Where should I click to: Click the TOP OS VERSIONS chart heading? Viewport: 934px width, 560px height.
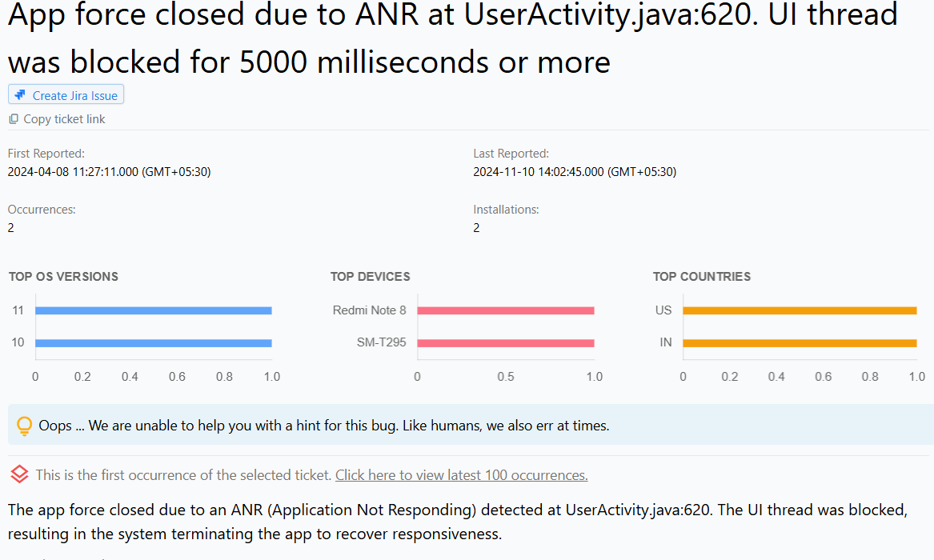click(62, 276)
